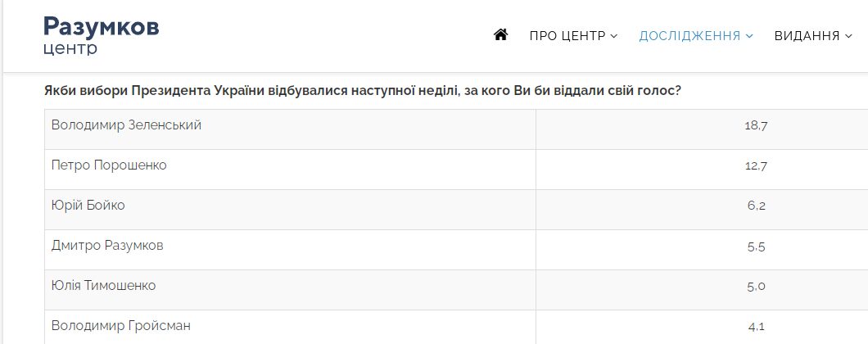Select the Дмитро Разумков table cell

[290, 250]
